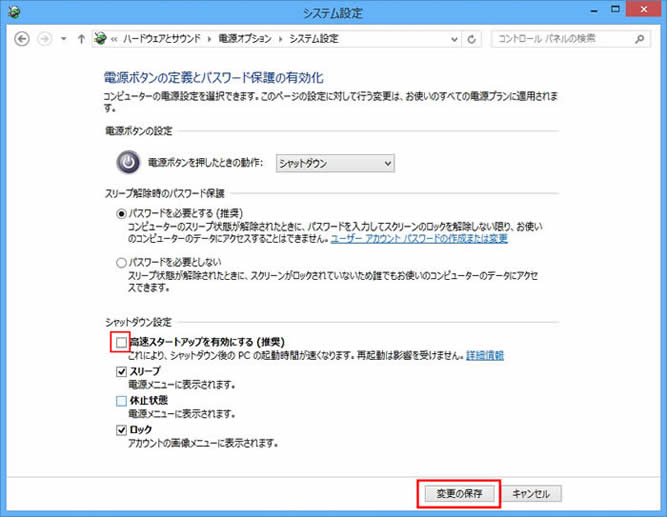Screen dimensions: 667x517
Task: Click the スリープ解除時のパスワード保護 section label
Action: coord(165,194)
